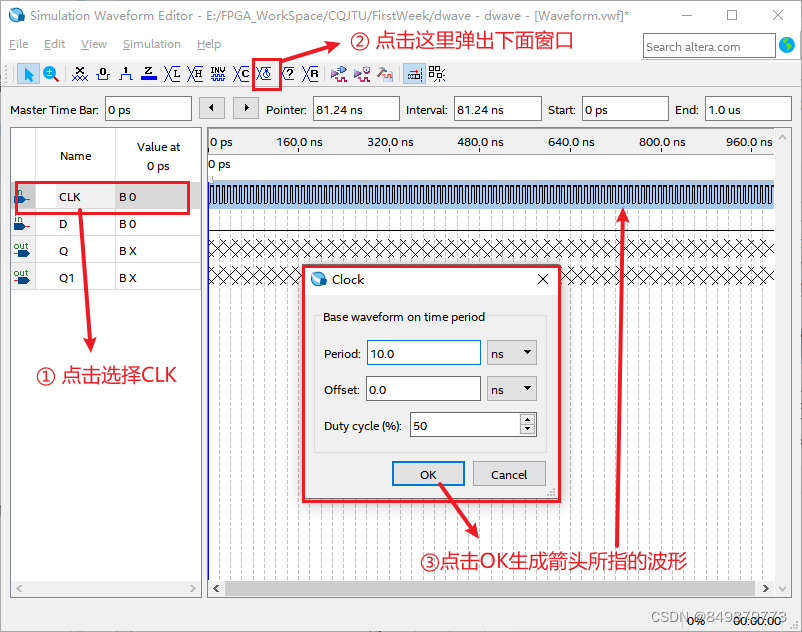This screenshot has height=632, width=802.
Task: Open arbitrary value (?) tool
Action: (287, 74)
